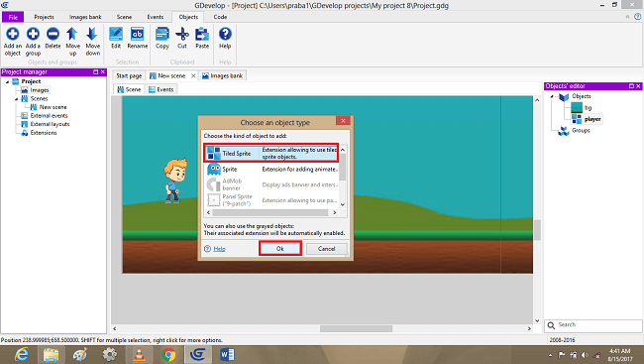This screenshot has width=644, height=364.
Task: Click the Move down arrow icon
Action: point(92,34)
